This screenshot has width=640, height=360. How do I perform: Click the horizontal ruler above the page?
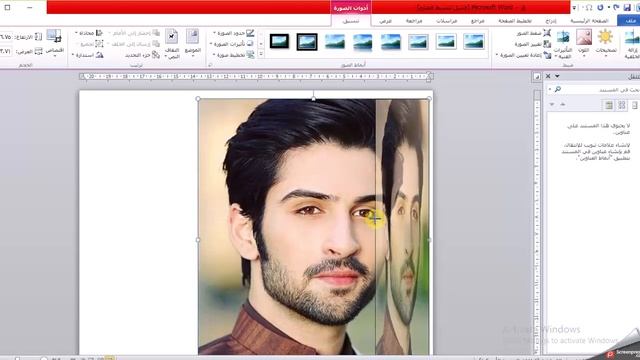coord(256,76)
